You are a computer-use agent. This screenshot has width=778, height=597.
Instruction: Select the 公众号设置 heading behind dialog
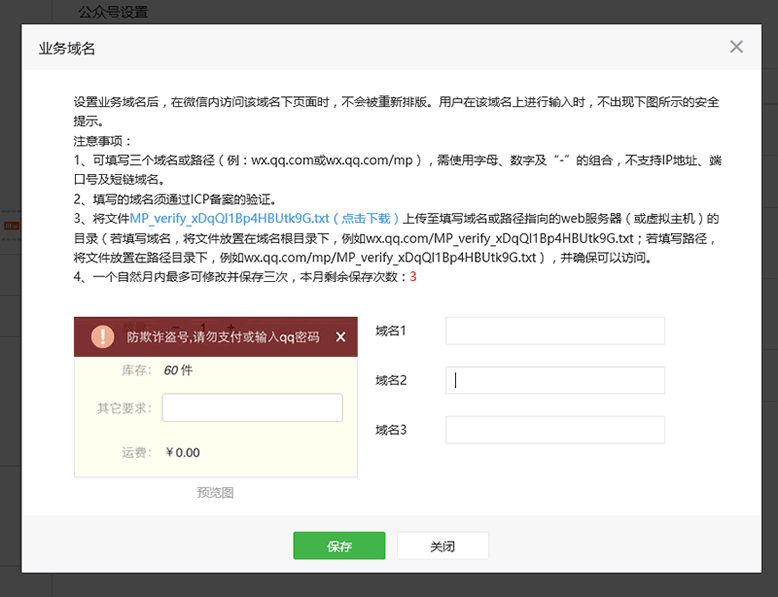point(114,12)
